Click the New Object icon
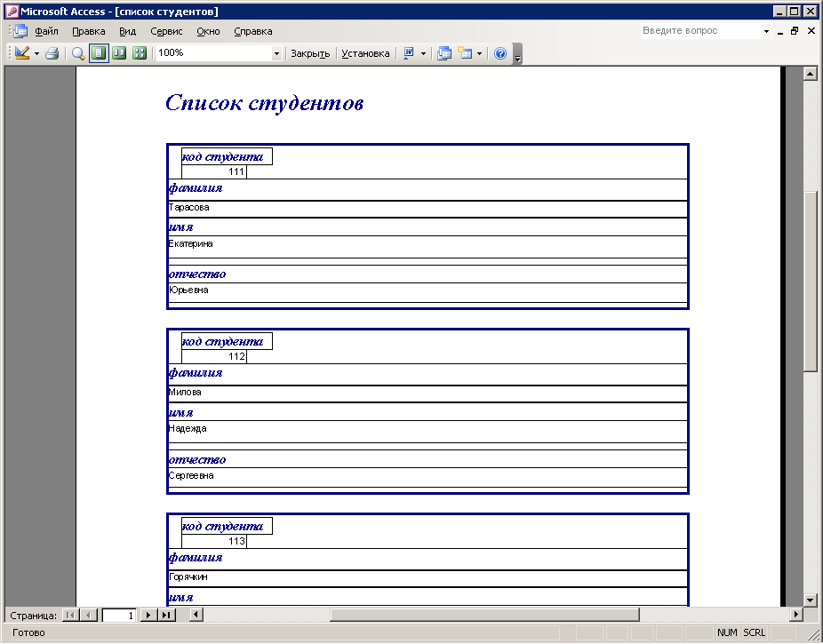The image size is (823, 644). pyautogui.click(x=465, y=53)
